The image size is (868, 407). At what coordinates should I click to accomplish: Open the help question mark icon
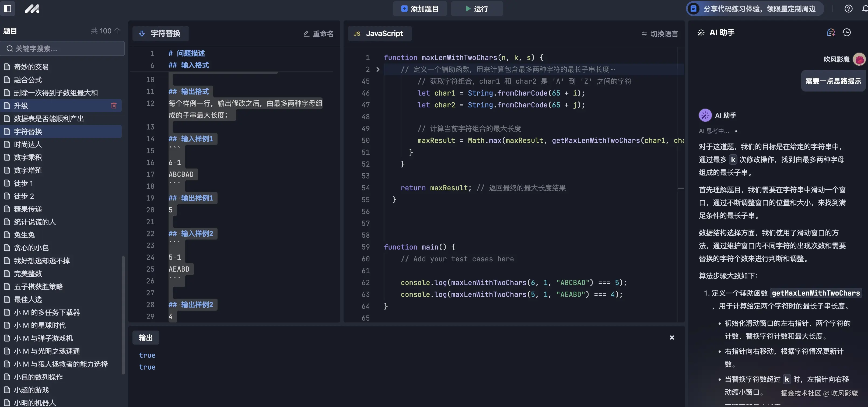tap(848, 9)
